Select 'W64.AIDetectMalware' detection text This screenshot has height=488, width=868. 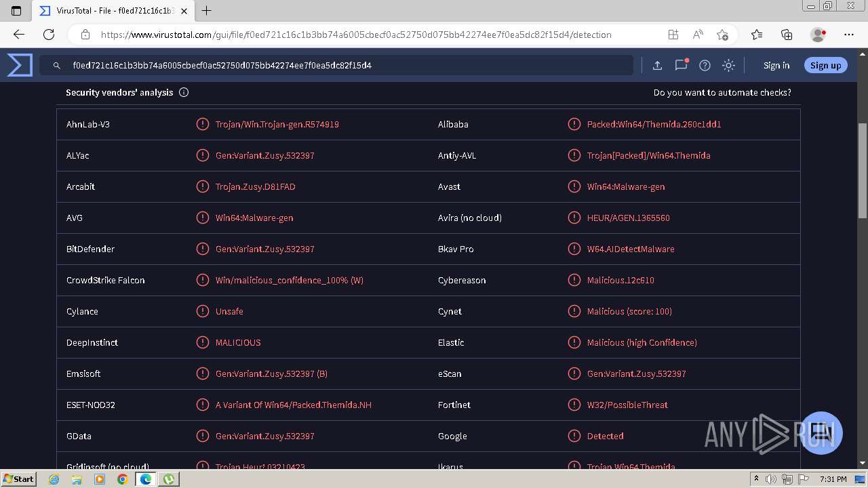pos(631,249)
